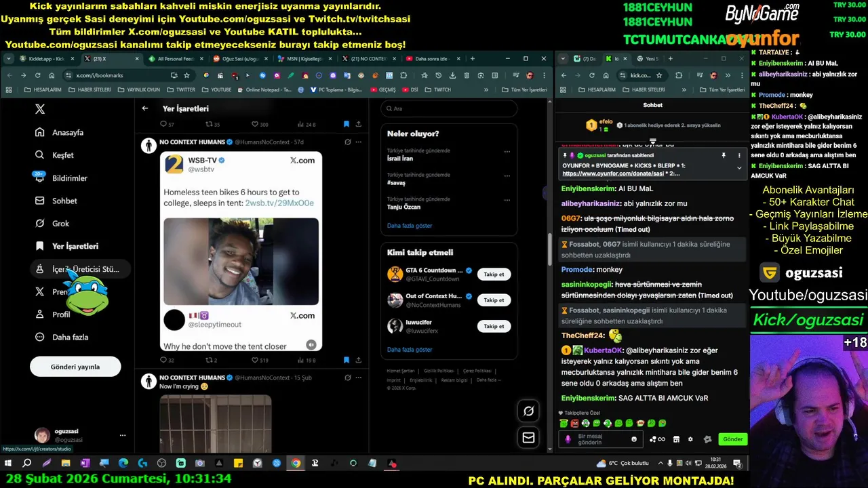The image size is (868, 488).
Task: Show more bookmarks chevron in X window
Action: [x=486, y=89]
